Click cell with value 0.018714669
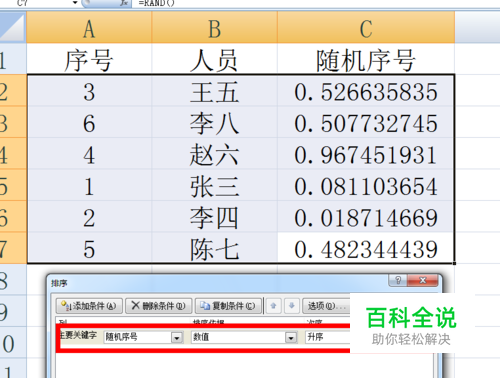Image resolution: width=500 pixels, height=378 pixels. (x=366, y=216)
